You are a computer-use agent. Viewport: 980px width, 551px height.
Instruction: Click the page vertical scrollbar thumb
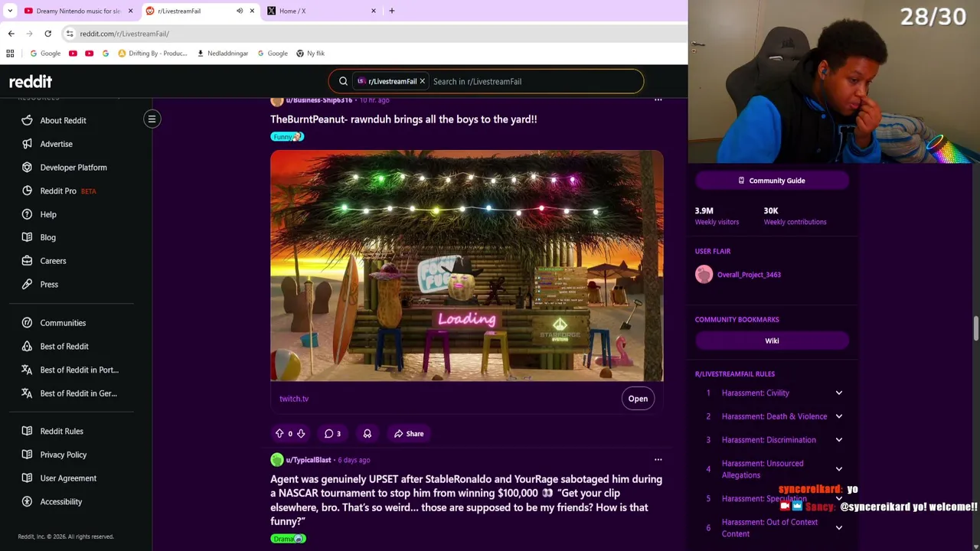pyautogui.click(x=975, y=329)
